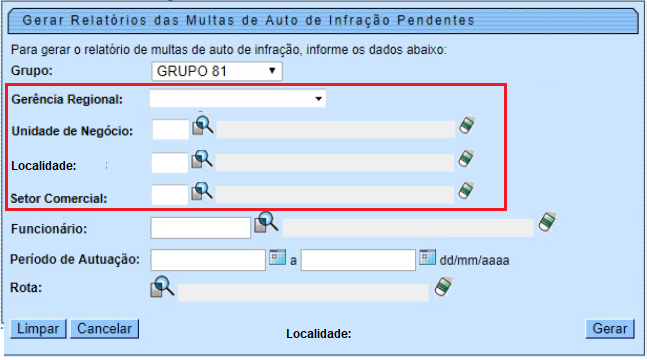Screen dimensions: 647x360
Task: Focus the Localidade code input field
Action: tap(170, 163)
